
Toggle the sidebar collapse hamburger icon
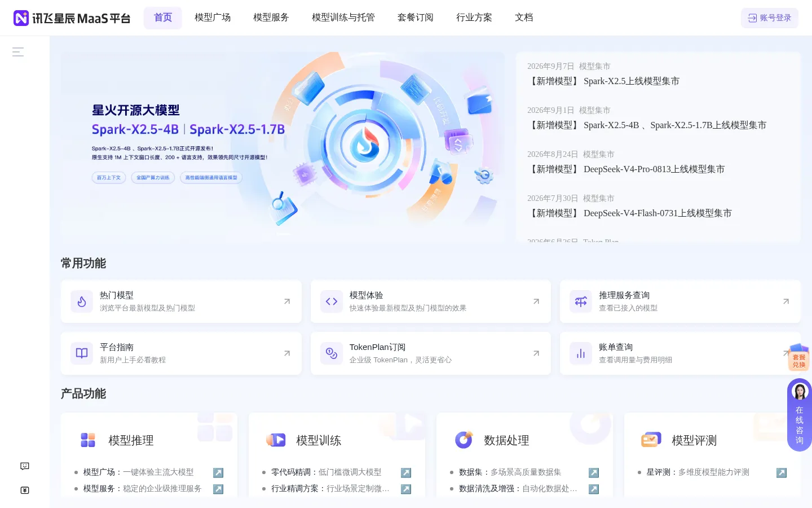(x=18, y=52)
